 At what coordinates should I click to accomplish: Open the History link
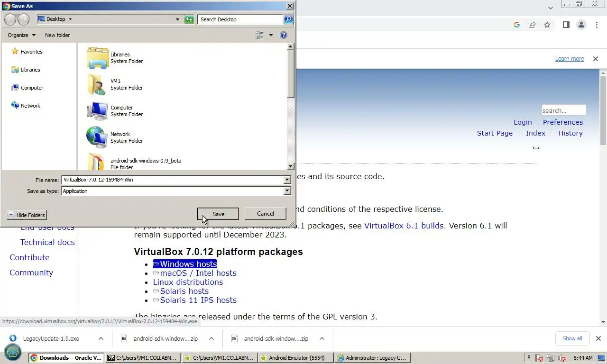pyautogui.click(x=570, y=133)
